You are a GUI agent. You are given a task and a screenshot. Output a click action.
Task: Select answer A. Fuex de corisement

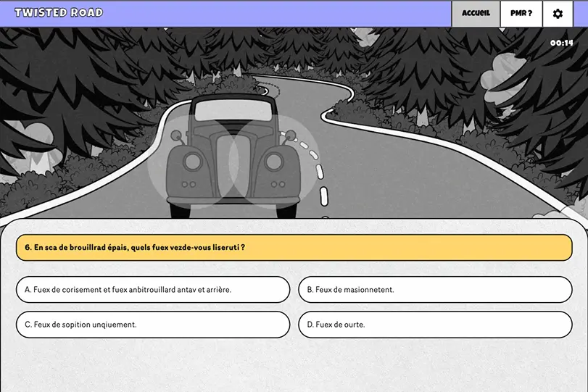[x=153, y=290]
